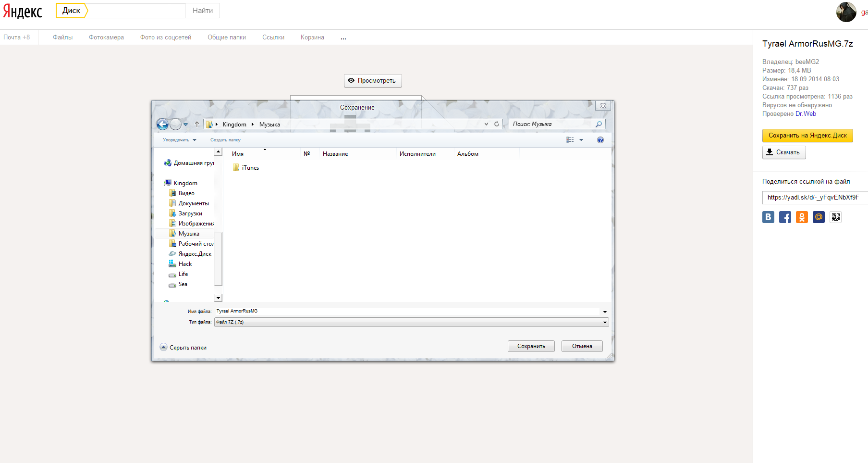Select the Sea drive in the tree
Image resolution: width=868 pixels, height=463 pixels.
[178, 284]
